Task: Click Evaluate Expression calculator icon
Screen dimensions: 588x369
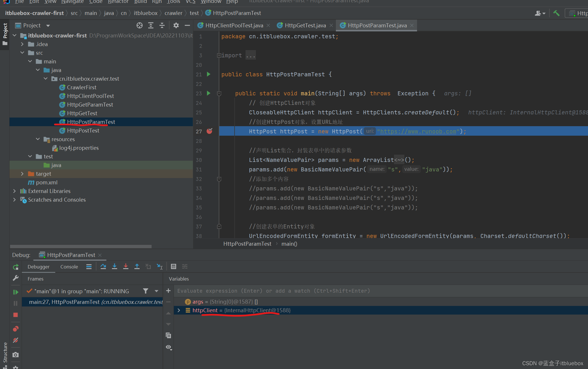Action: coord(173,266)
